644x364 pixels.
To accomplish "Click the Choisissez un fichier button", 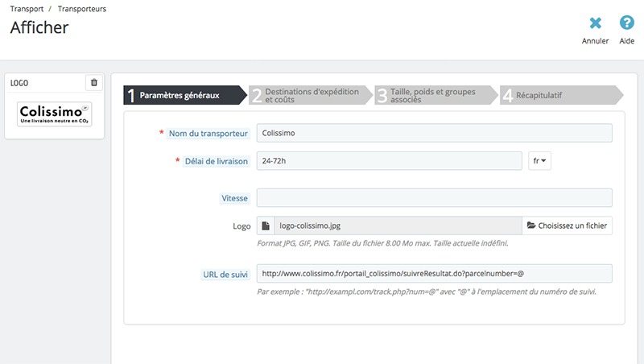I will 567,225.
